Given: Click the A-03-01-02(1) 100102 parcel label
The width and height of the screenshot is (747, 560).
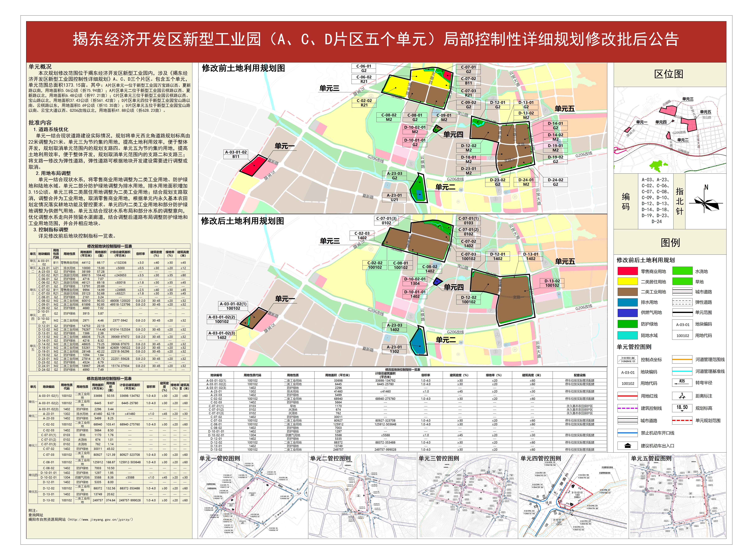Looking at the screenshot, I should click(x=233, y=306).
